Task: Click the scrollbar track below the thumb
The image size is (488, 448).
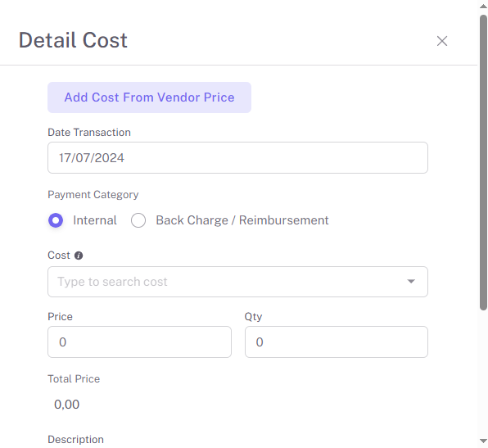Action: click(x=483, y=373)
